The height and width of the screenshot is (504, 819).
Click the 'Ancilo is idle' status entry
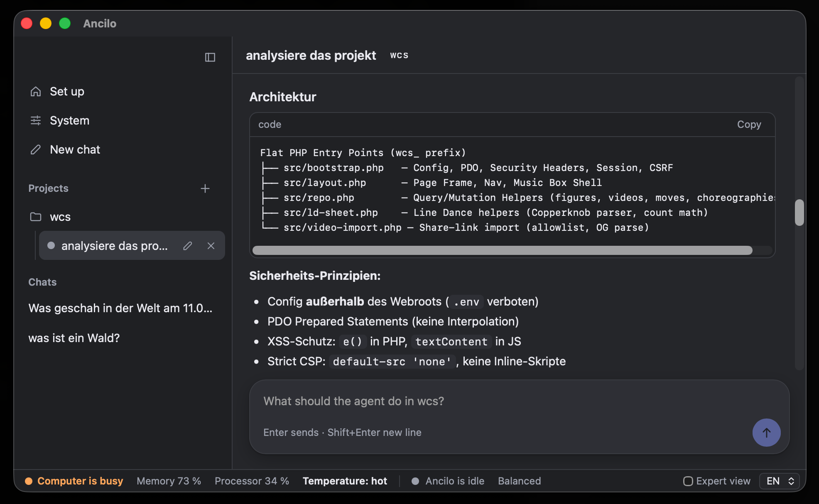pos(448,481)
